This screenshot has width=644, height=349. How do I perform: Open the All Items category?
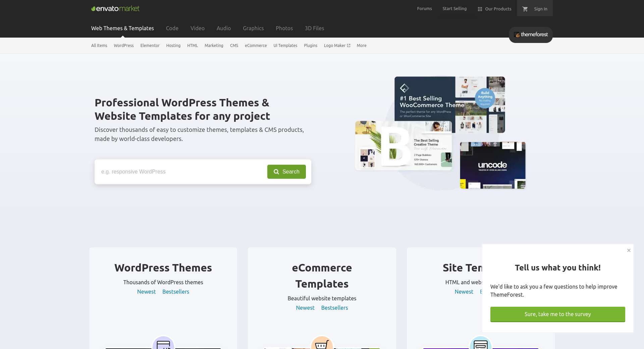tap(99, 46)
